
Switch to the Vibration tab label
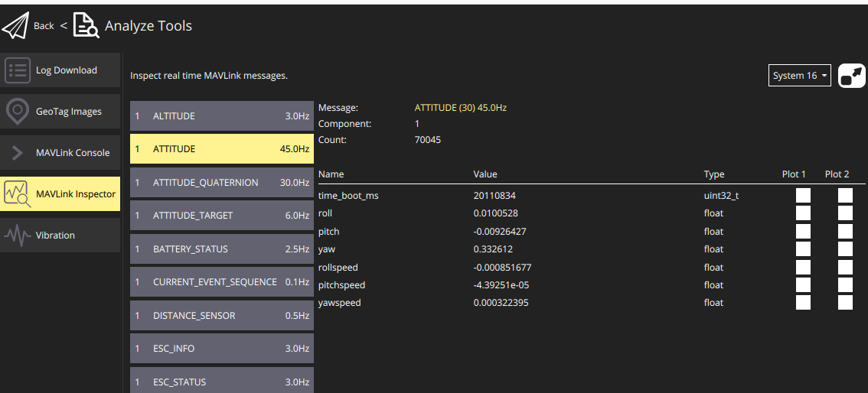coord(55,235)
